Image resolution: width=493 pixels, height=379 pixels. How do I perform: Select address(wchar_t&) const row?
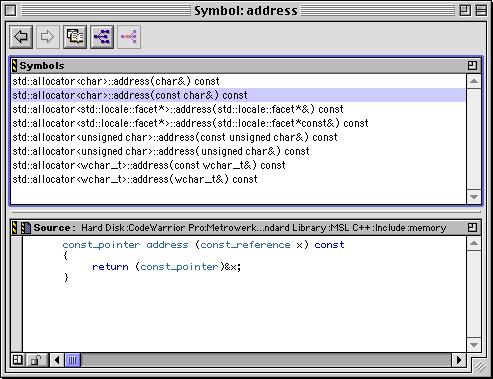coord(238,179)
